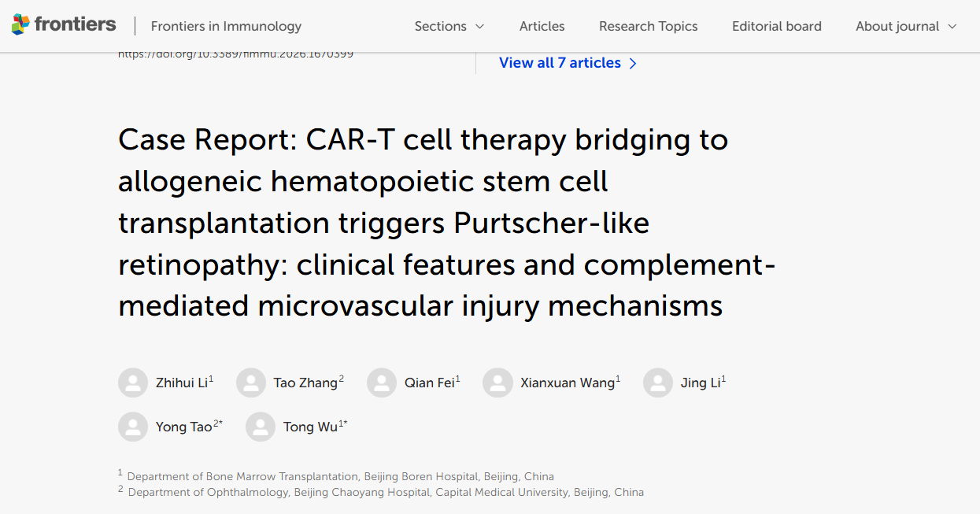The image size is (980, 514).
Task: Click Tong Wu's avatar icon
Action: point(261,427)
